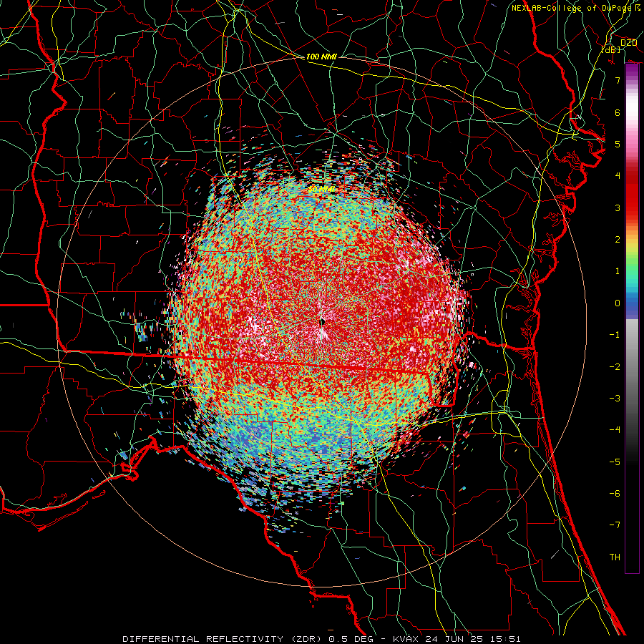This screenshot has width=644, height=644.
Task: Pick the 2 dB scale label
Action: coord(618,240)
